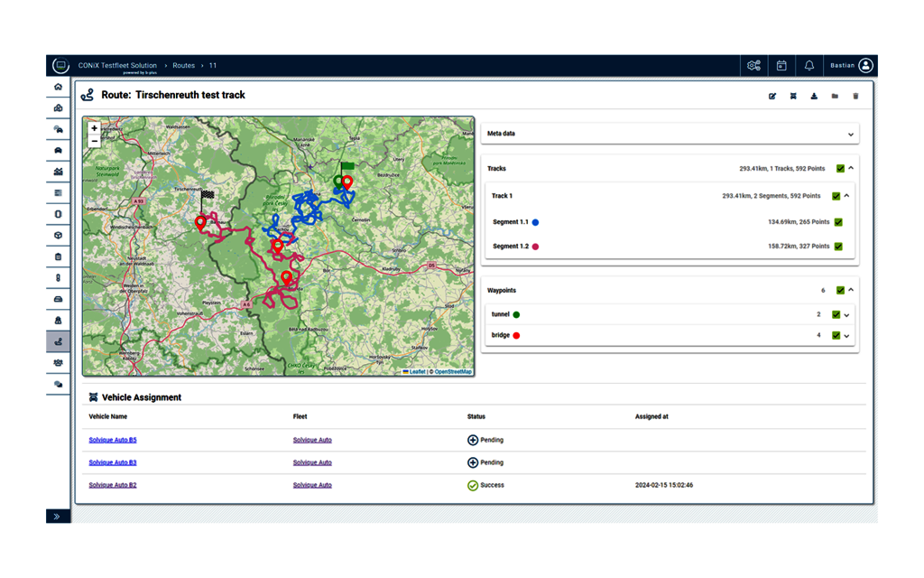Screen dimensions: 924x578
Task: Open the calendar icon in top bar
Action: (x=781, y=65)
